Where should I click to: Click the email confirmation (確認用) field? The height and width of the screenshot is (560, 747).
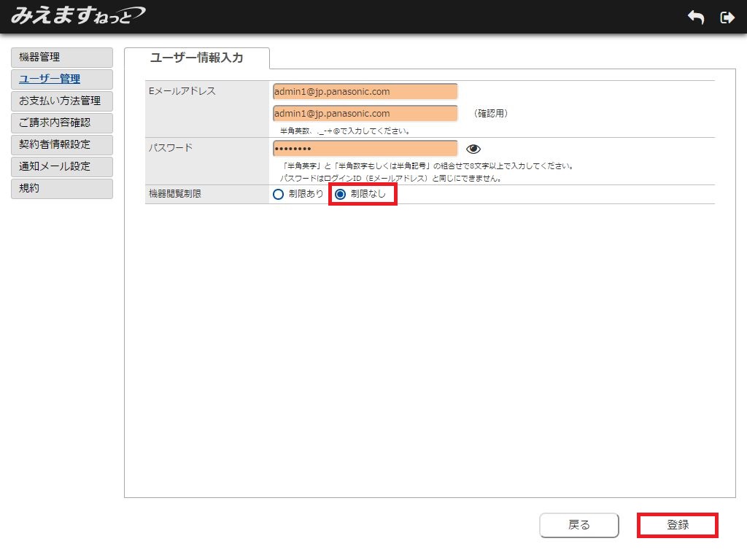coord(365,114)
